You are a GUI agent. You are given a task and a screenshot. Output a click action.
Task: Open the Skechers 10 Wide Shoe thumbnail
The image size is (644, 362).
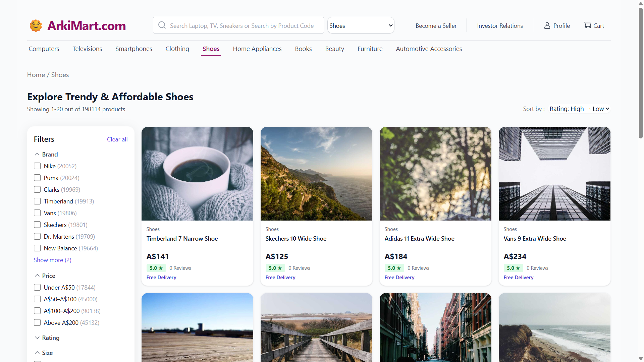[x=316, y=174]
